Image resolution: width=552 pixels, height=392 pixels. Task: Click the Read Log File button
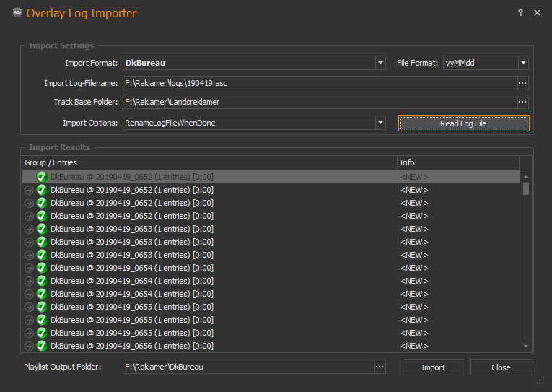pyautogui.click(x=464, y=123)
